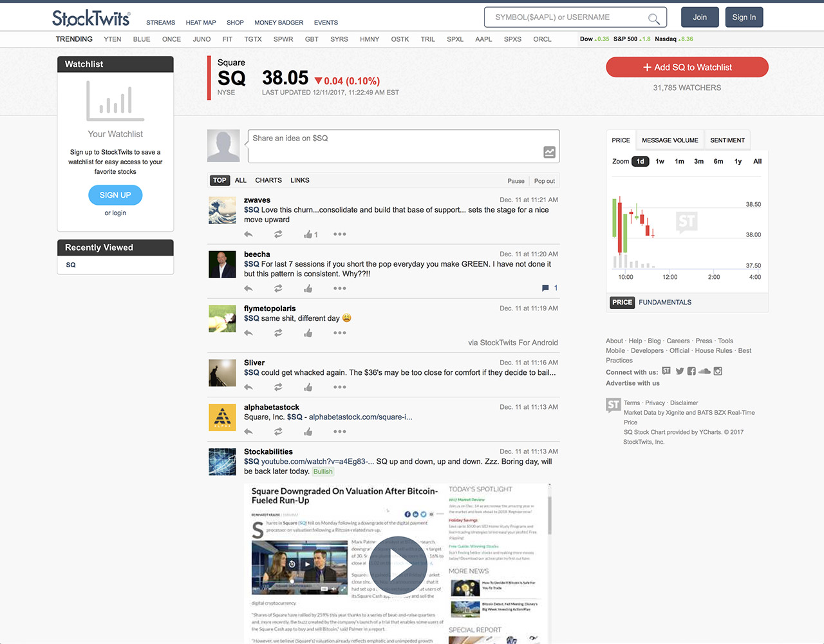This screenshot has height=644, width=824.
Task: Open zwaves' avatar thumbnail
Action: pos(222,211)
